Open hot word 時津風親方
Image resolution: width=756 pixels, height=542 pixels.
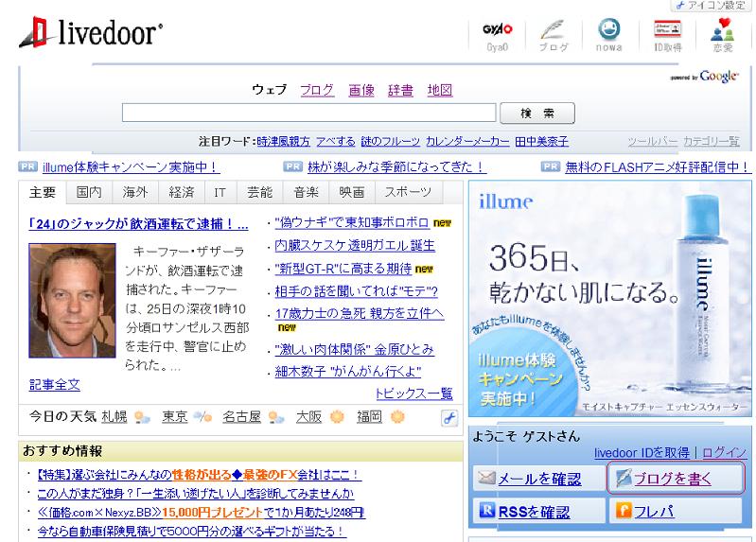click(284, 141)
